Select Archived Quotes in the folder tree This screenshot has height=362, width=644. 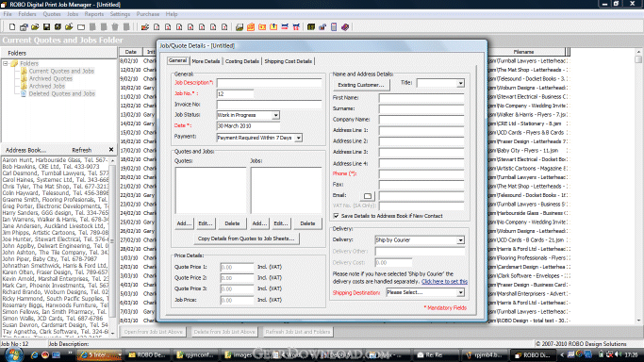51,78
